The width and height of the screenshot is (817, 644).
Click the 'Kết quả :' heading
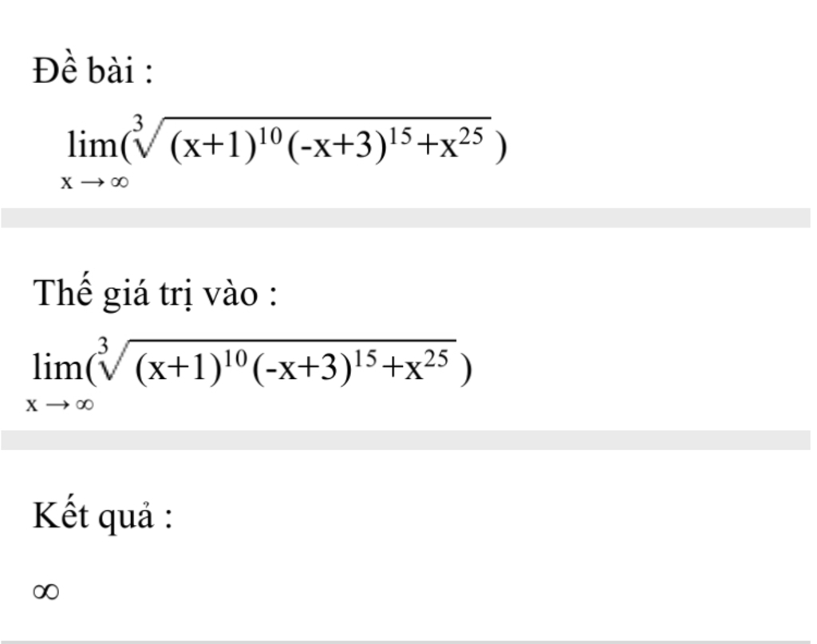coord(102,517)
